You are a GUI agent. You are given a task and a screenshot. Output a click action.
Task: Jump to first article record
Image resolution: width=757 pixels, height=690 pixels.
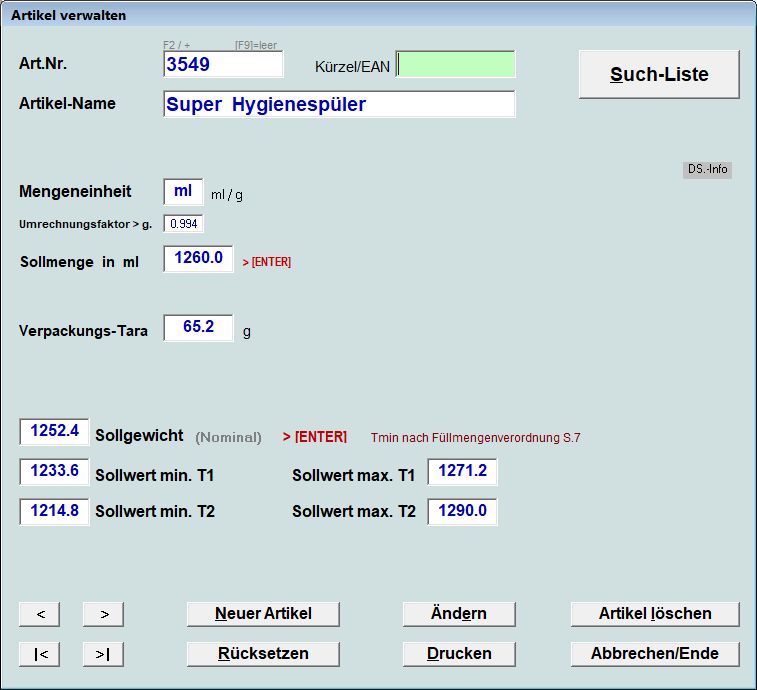(x=39, y=654)
